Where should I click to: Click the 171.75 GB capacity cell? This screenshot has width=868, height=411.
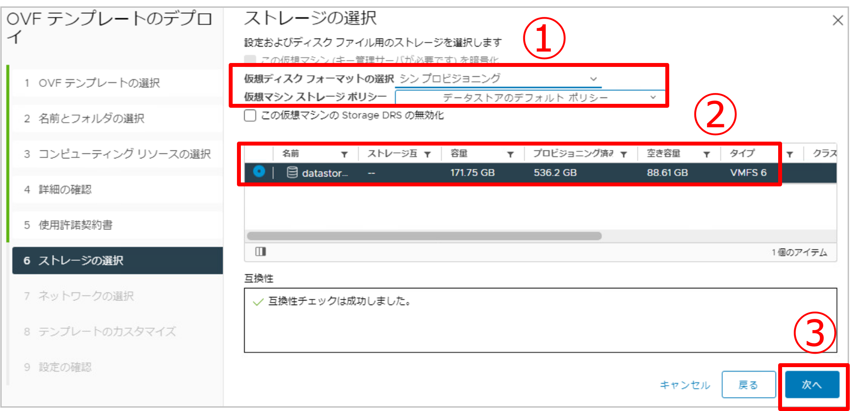click(x=473, y=172)
